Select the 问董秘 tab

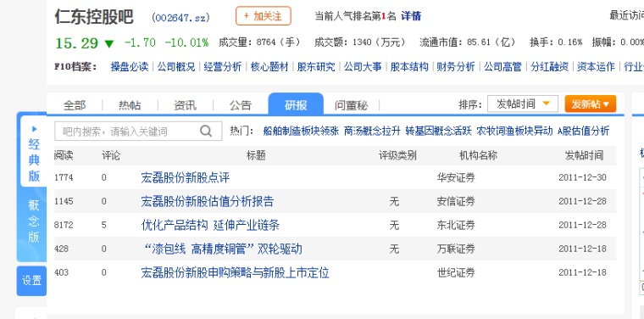[x=351, y=106]
